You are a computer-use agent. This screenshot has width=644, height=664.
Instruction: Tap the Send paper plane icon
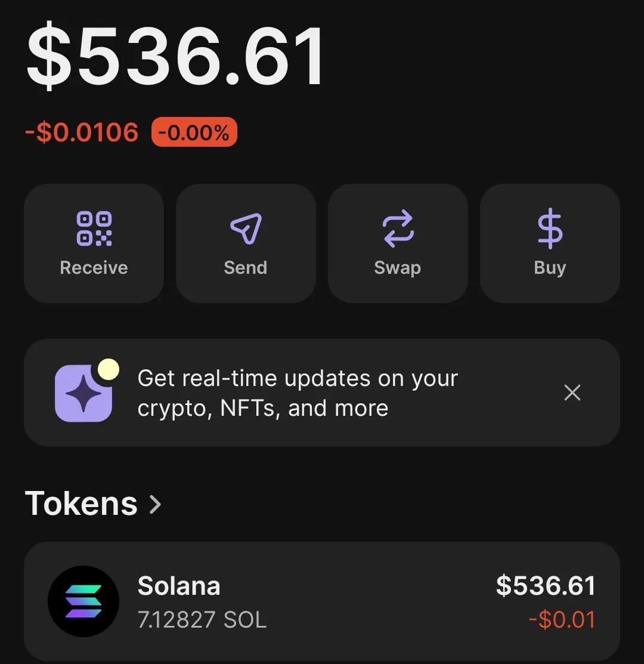[x=246, y=228]
